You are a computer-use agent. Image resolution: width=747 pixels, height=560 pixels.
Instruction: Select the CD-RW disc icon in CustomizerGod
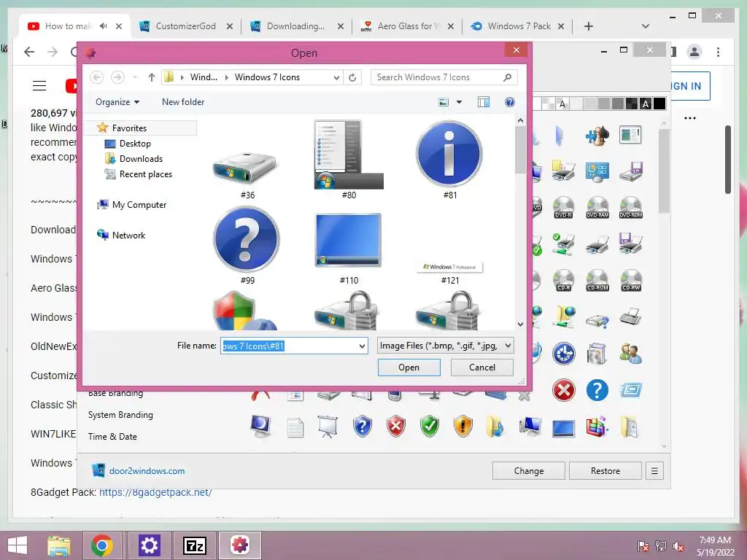pos(631,281)
